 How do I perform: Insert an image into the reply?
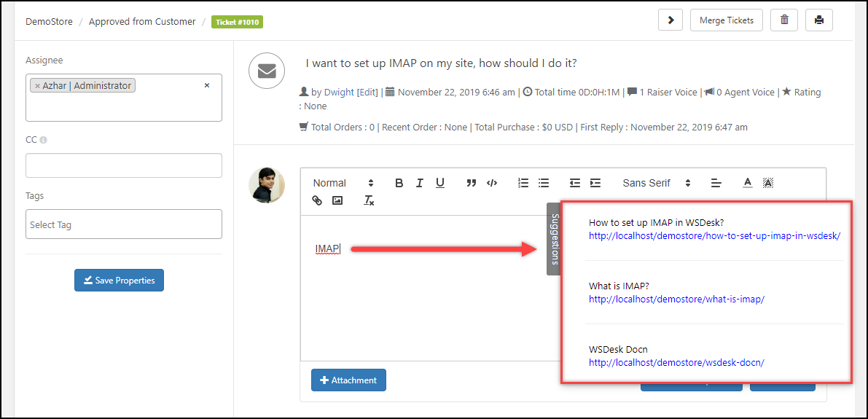click(337, 200)
